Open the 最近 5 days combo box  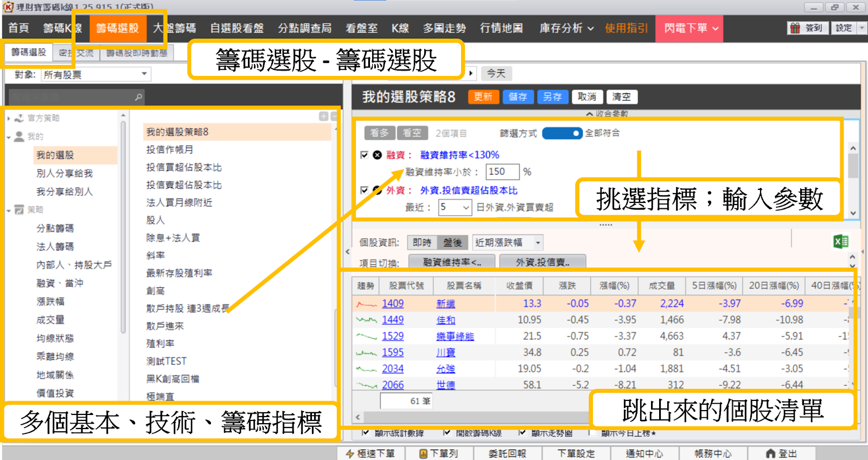[x=455, y=207]
